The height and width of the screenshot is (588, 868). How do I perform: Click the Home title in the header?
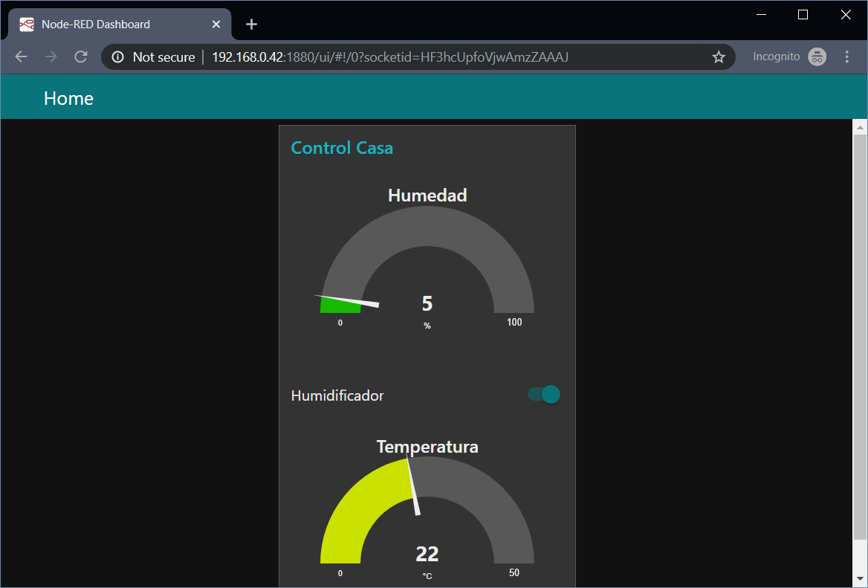pos(68,98)
